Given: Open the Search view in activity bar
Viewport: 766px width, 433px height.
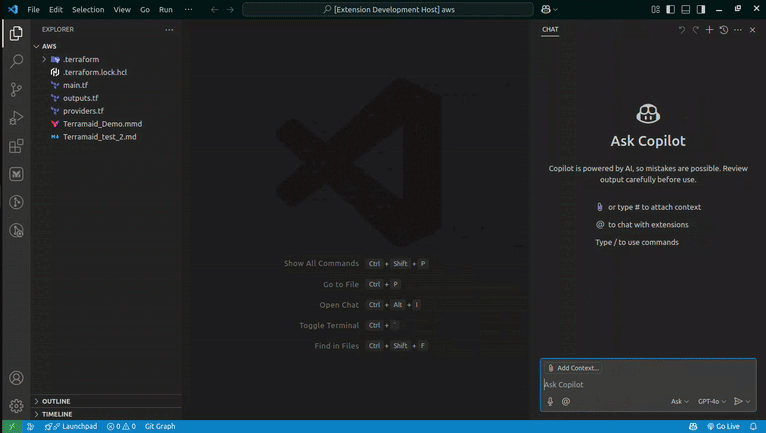Looking at the screenshot, I should click(x=16, y=61).
